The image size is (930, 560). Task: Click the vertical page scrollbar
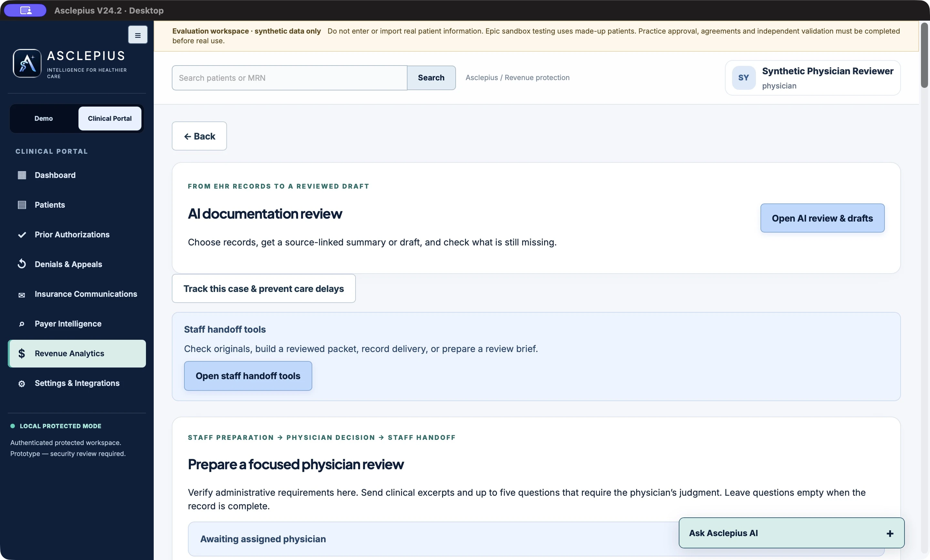coord(924,55)
